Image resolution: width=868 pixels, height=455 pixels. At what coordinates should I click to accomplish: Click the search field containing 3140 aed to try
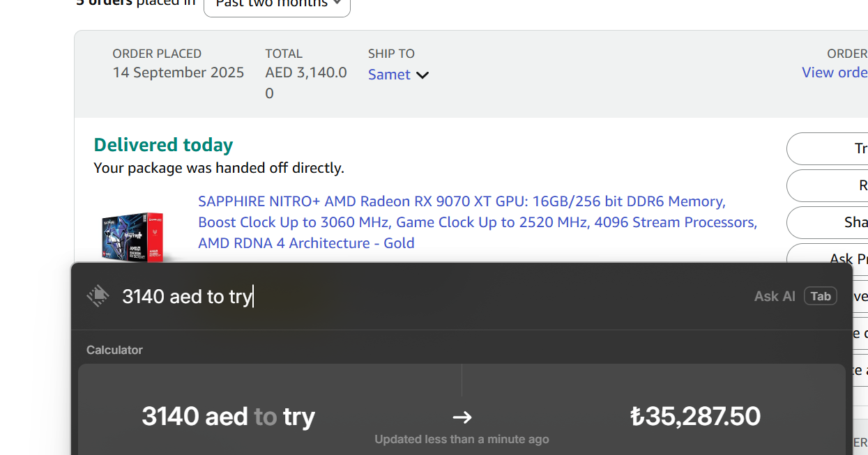point(432,296)
